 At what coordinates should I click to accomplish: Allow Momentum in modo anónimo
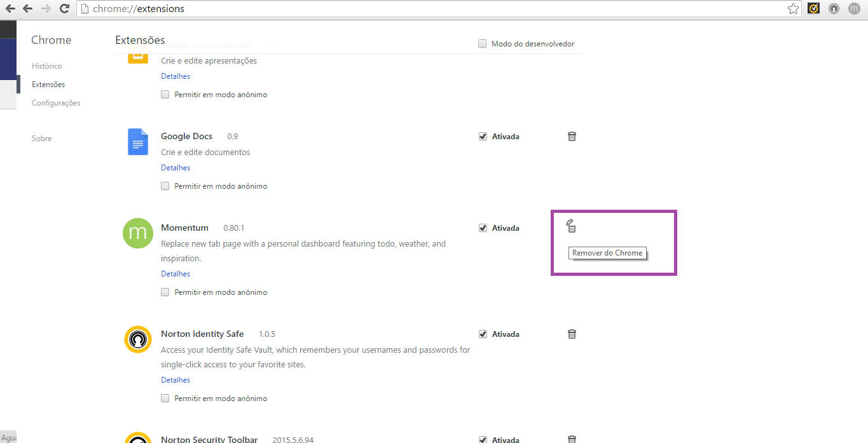pyautogui.click(x=165, y=292)
